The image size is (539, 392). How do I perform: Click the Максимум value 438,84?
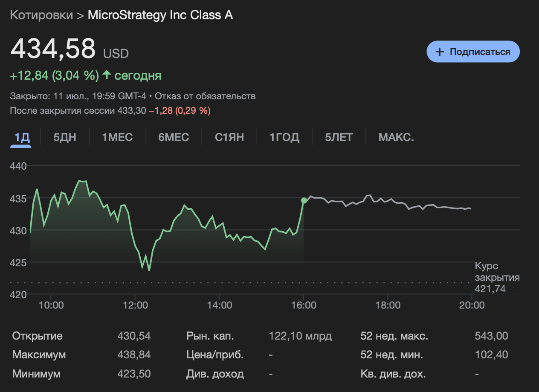(x=134, y=355)
